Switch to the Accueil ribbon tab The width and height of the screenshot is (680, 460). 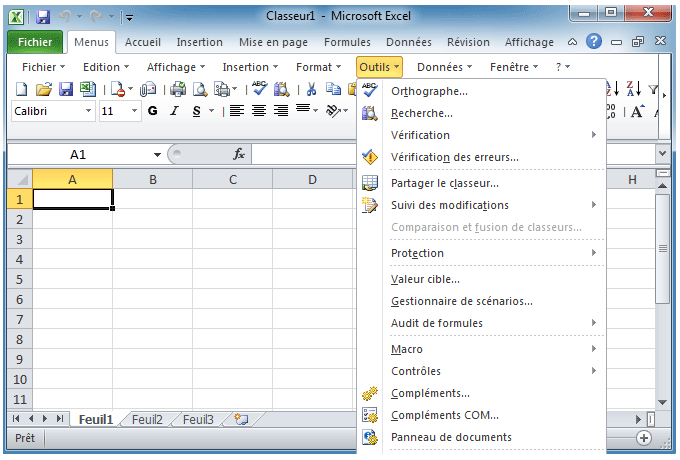143,42
